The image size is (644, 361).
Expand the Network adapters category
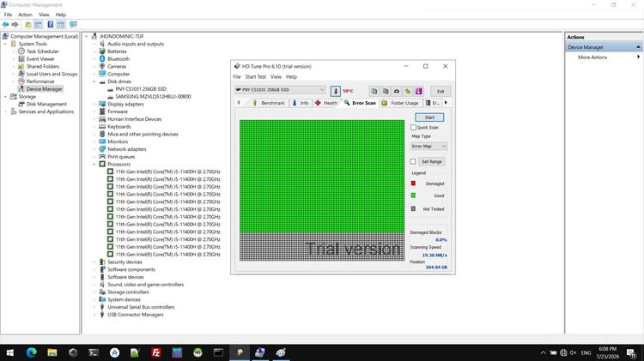coord(94,149)
